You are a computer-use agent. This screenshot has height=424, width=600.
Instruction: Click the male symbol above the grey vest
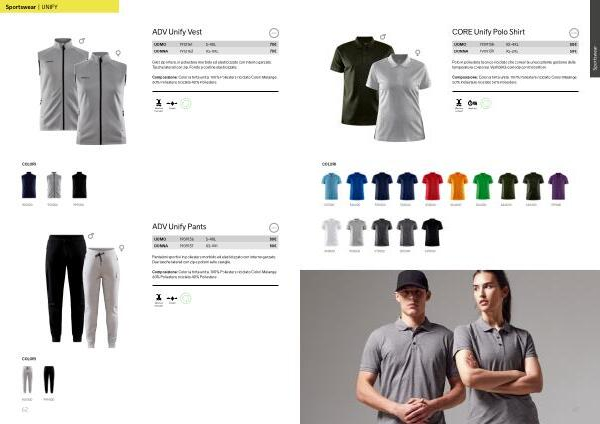pos(82,41)
